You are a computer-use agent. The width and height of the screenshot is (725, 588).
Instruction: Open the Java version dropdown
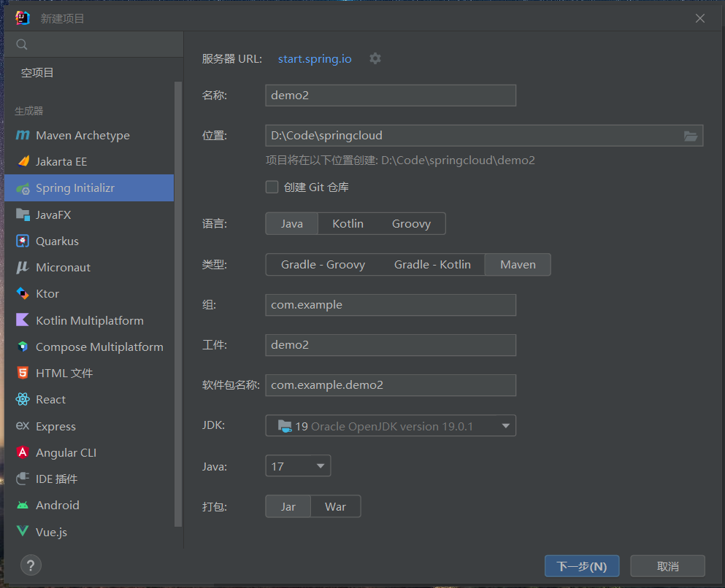tap(298, 466)
